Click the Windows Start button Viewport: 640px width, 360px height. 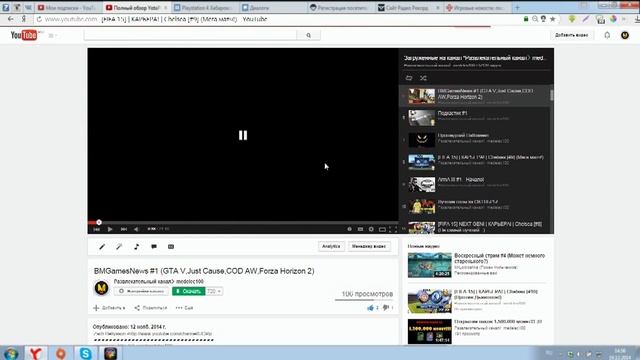pyautogui.click(x=11, y=353)
